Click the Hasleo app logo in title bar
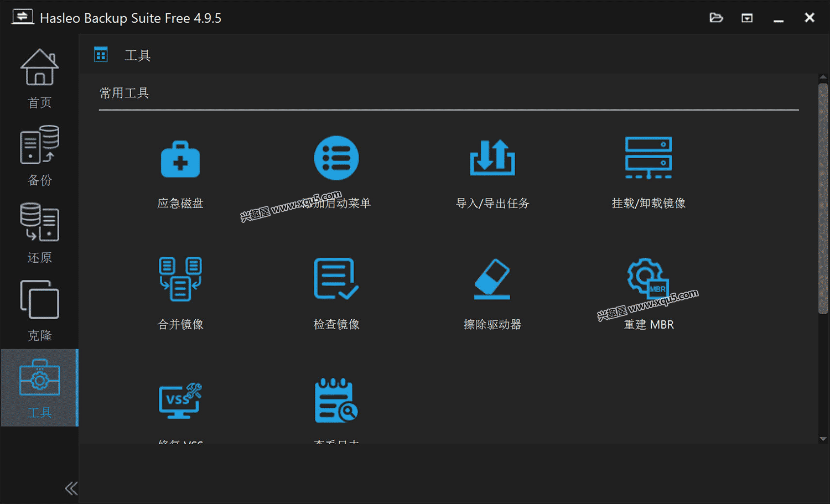 pos(23,17)
